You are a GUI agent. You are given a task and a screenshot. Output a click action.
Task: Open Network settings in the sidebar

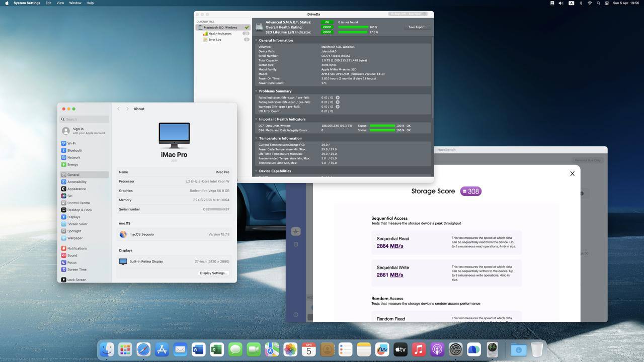(x=84, y=157)
